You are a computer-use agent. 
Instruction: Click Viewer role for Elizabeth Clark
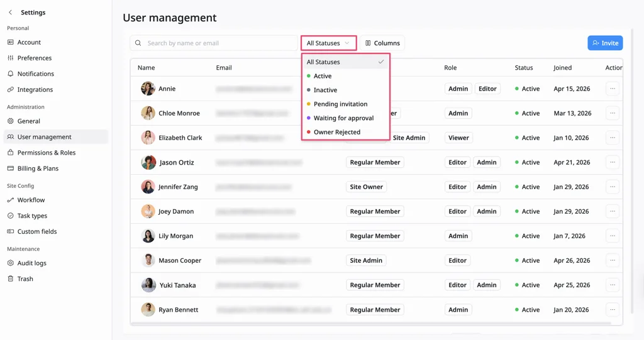pyautogui.click(x=458, y=138)
